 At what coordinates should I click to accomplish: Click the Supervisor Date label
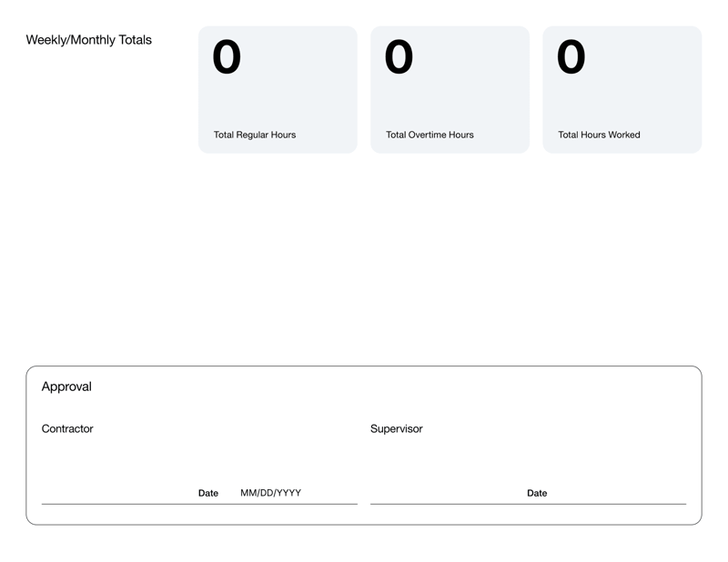coord(537,493)
